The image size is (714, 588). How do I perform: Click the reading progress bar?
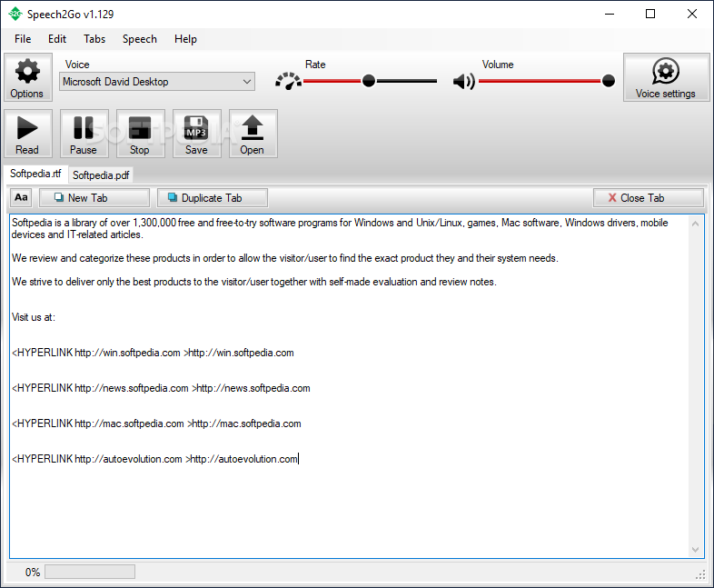[90, 572]
